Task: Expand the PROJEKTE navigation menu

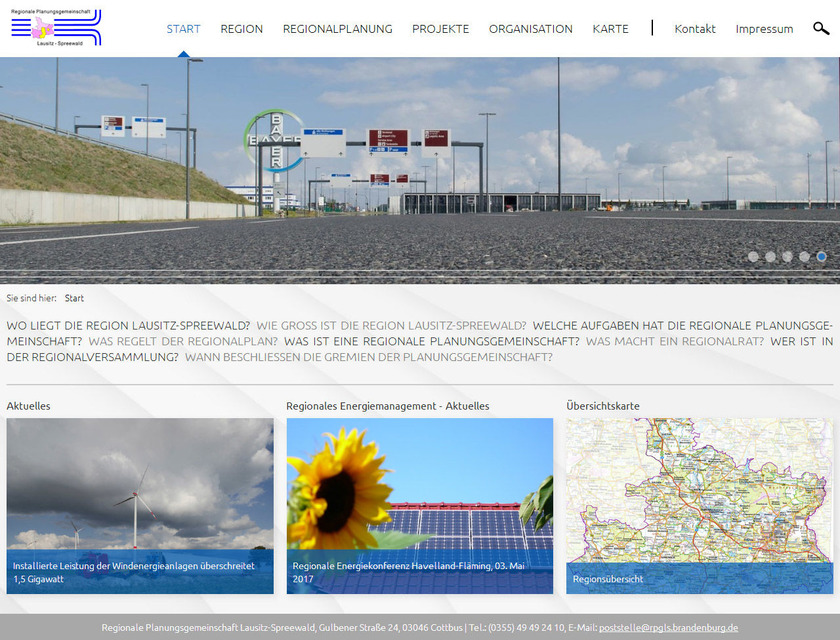Action: pyautogui.click(x=440, y=29)
